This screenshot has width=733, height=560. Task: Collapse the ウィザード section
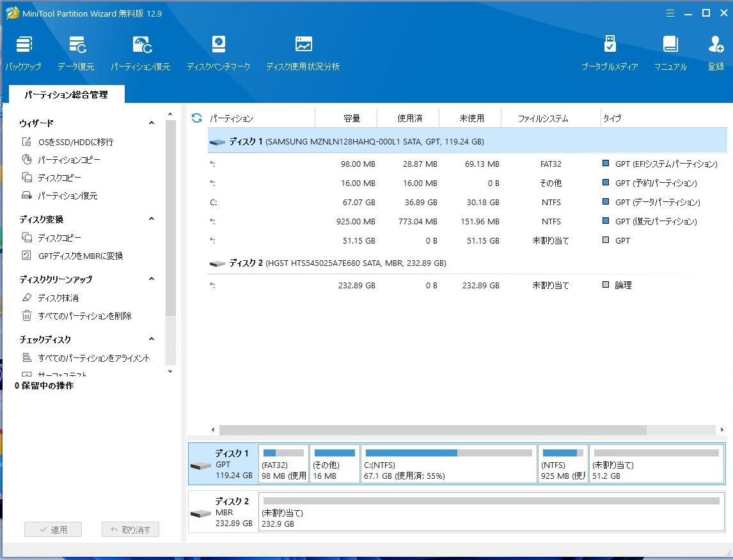coord(152,123)
